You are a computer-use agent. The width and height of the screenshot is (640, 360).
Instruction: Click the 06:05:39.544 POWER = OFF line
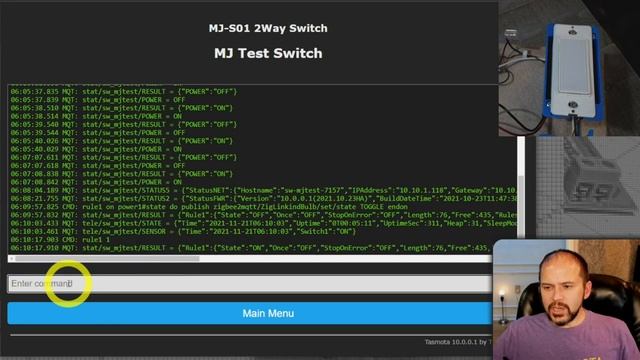click(98, 133)
